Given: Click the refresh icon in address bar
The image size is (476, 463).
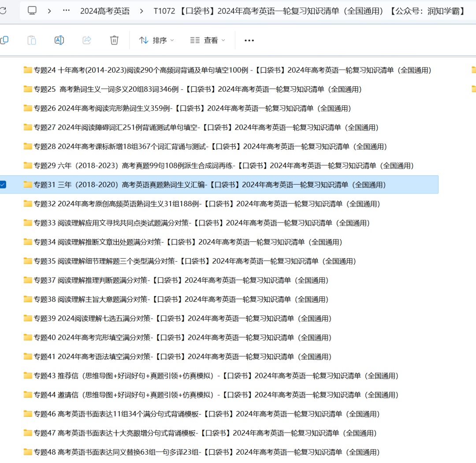Looking at the screenshot, I should point(3,11).
